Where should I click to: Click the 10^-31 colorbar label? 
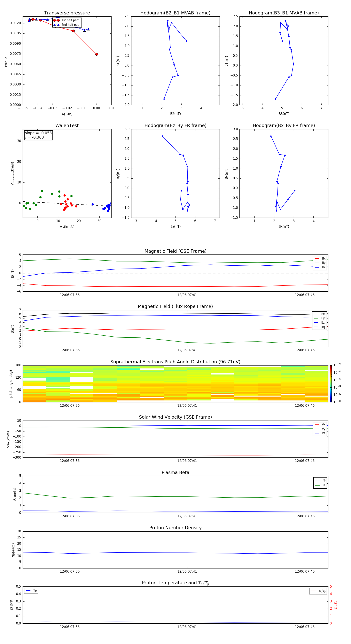coord(337,402)
